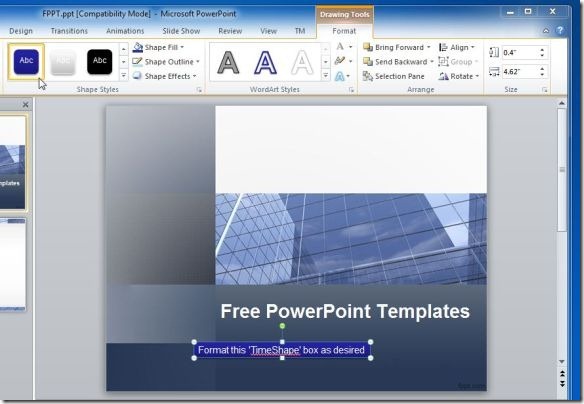The image size is (584, 404).
Task: Click the PowerPoint Help question mark
Action: (559, 31)
